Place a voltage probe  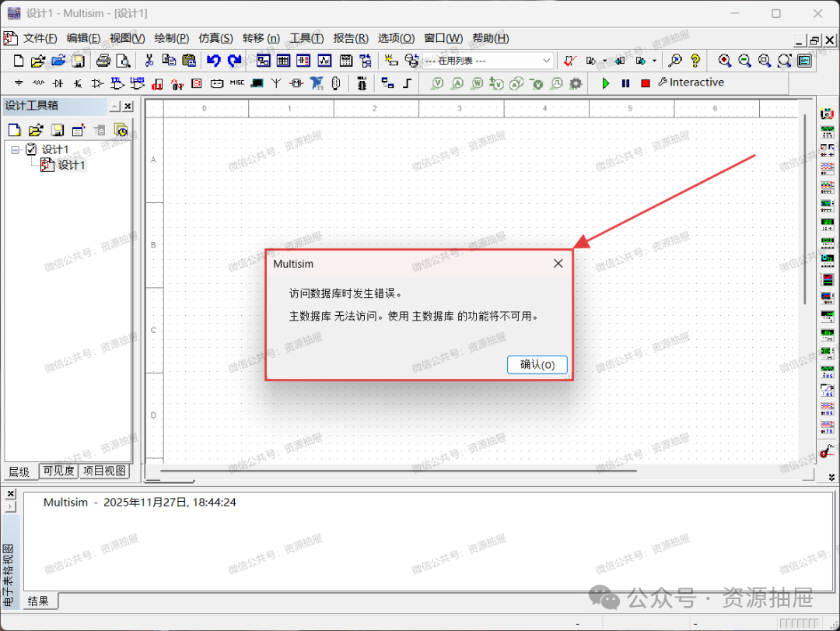[438, 83]
